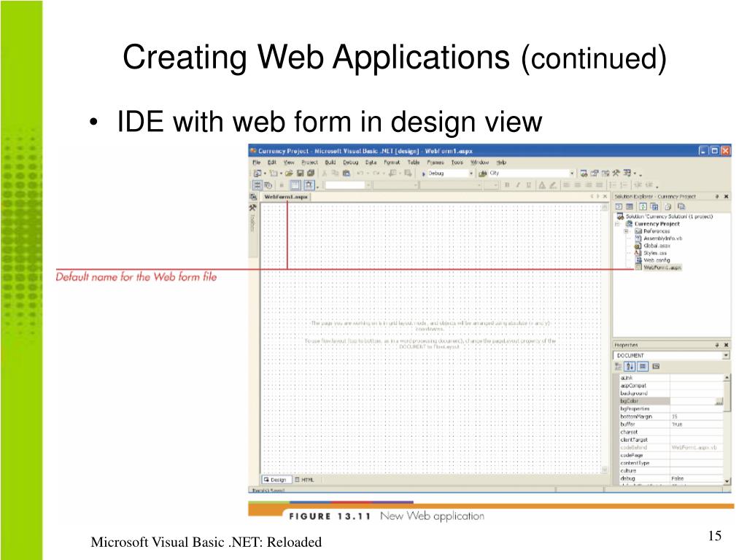Click the Foreground Color icon
The width and height of the screenshot is (747, 560).
542,185
